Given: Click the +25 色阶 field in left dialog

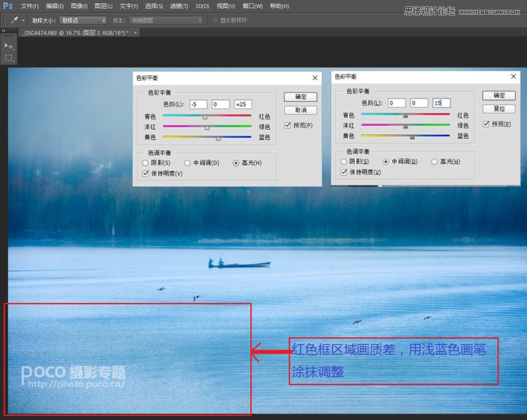Looking at the screenshot, I should tap(243, 104).
